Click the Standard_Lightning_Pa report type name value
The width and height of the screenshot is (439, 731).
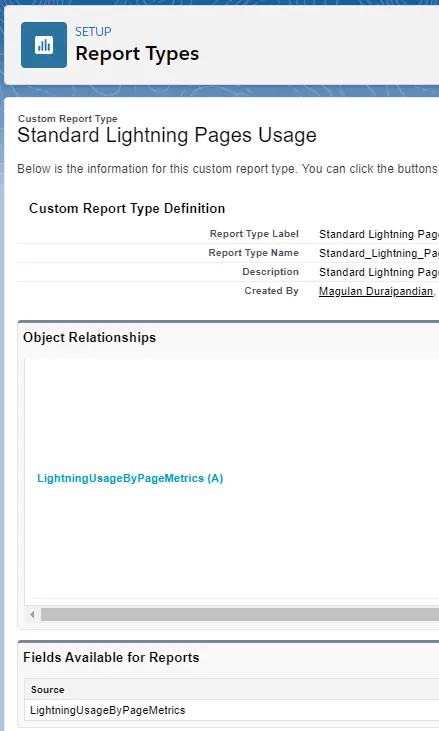click(x=378, y=253)
